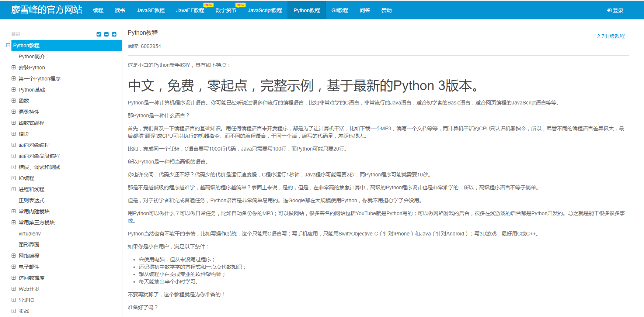Click the login arrow icon beside 登录
This screenshot has width=644, height=317.
(x=609, y=10)
